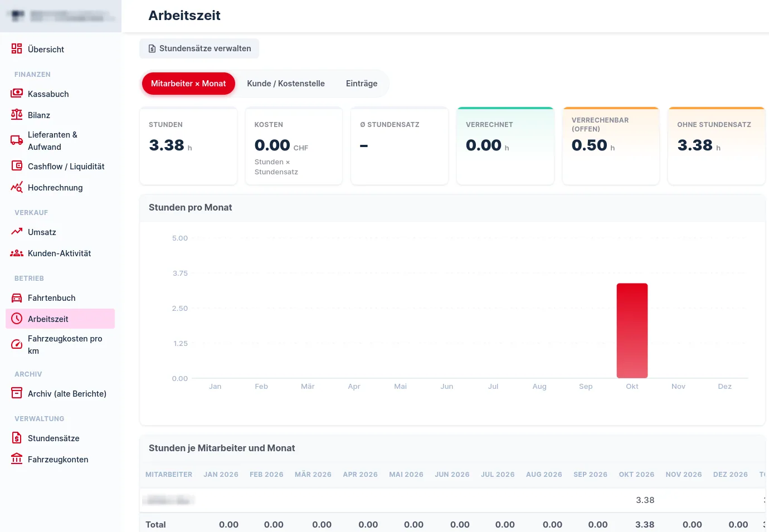Click the Ohne Stundensatz summary card

[x=717, y=145]
